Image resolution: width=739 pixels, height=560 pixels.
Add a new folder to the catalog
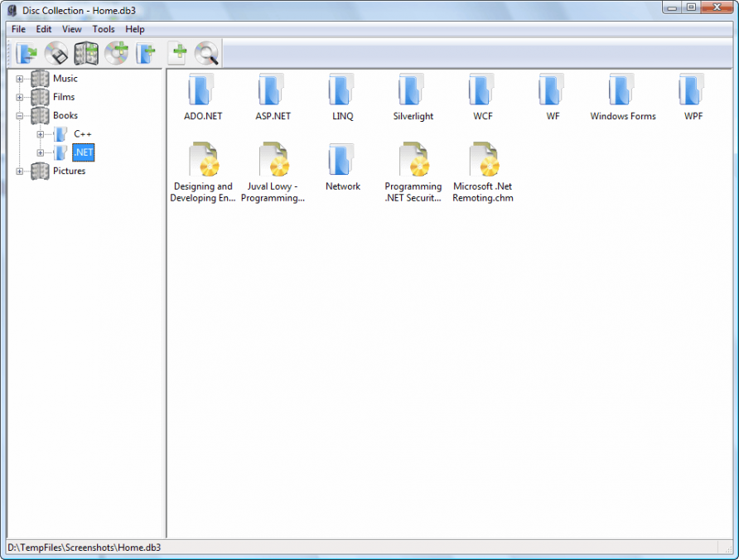pos(147,53)
